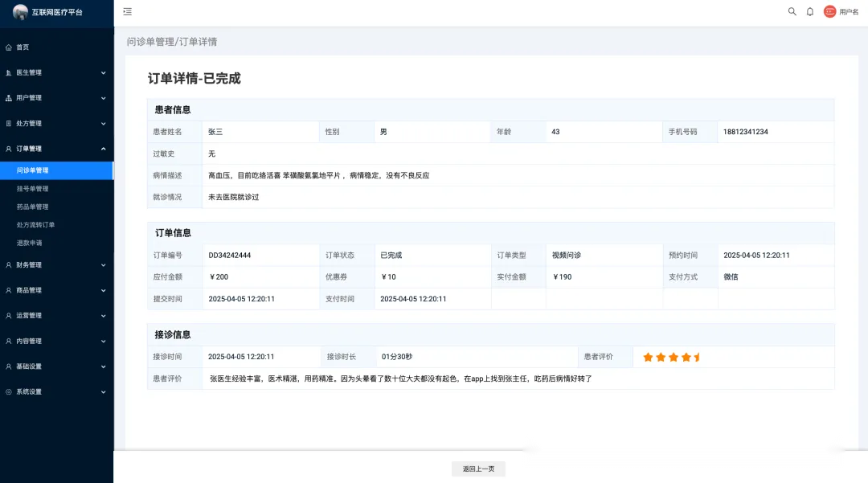Image resolution: width=868 pixels, height=483 pixels.
Task: Click the 系统设置 gear icon
Action: pyautogui.click(x=9, y=392)
